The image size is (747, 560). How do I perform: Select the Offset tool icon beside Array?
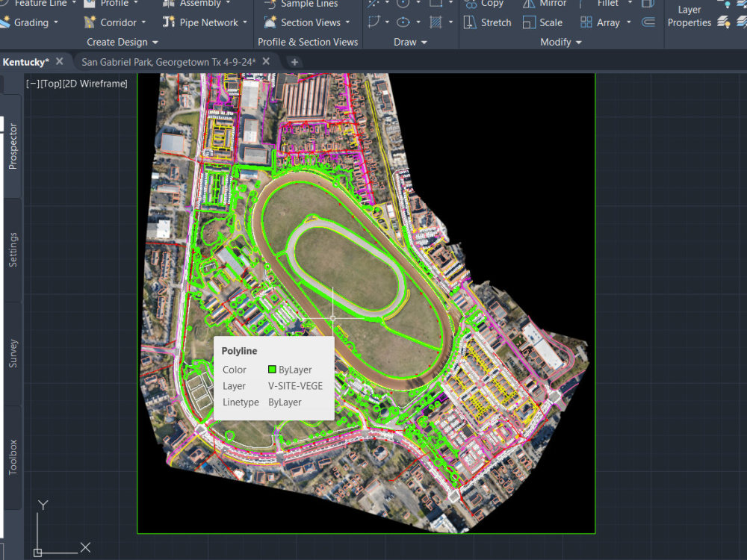[648, 22]
